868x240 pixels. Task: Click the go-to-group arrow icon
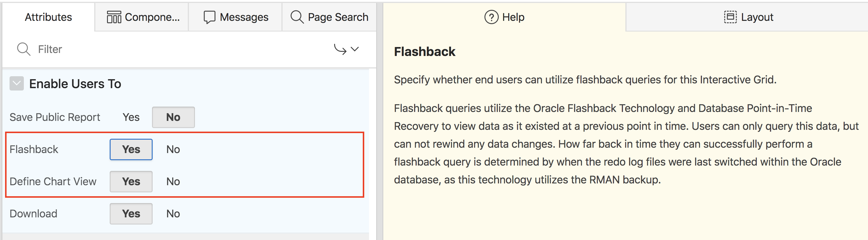tap(340, 49)
